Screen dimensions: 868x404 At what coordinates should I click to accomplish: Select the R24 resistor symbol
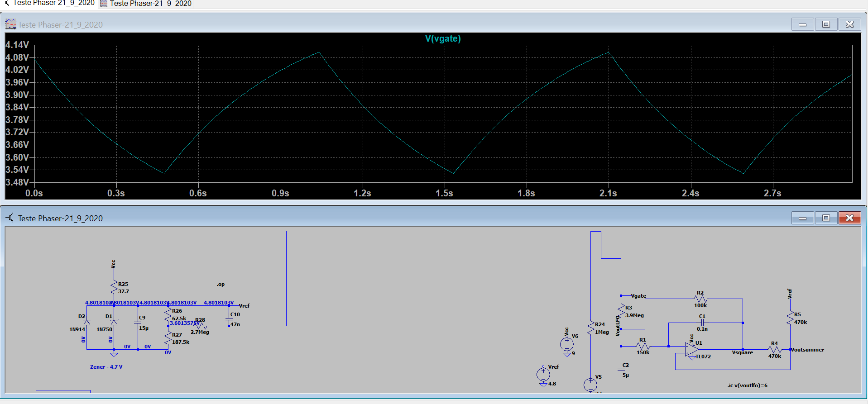590,328
